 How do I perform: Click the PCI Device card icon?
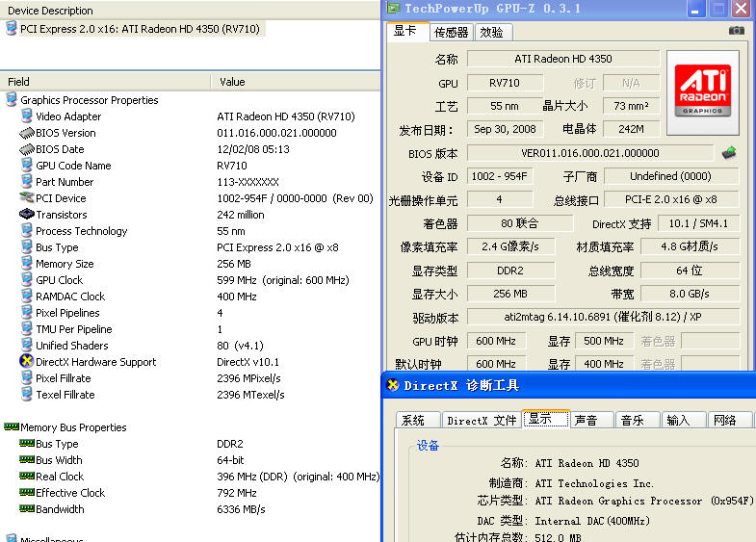click(x=27, y=197)
